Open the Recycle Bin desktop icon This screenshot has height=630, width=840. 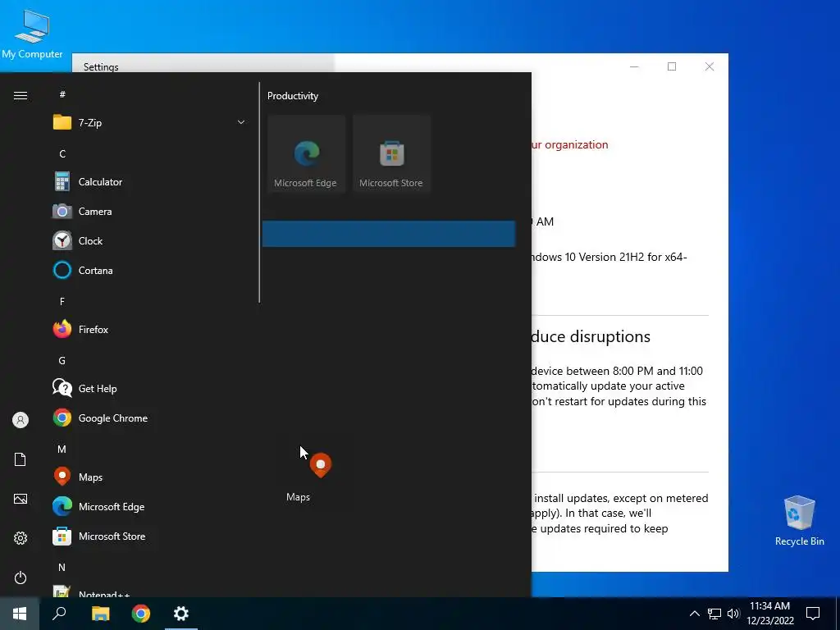coord(799,520)
